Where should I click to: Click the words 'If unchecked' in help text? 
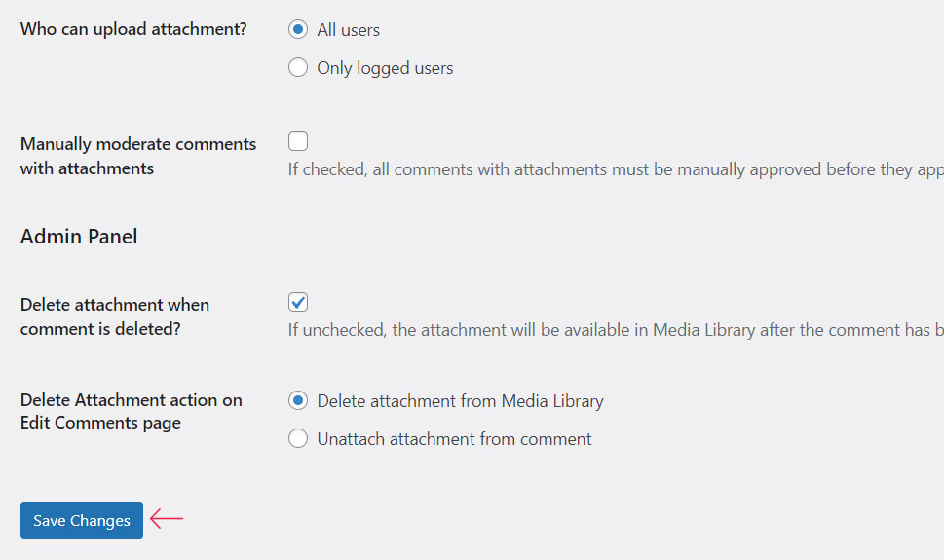(336, 330)
